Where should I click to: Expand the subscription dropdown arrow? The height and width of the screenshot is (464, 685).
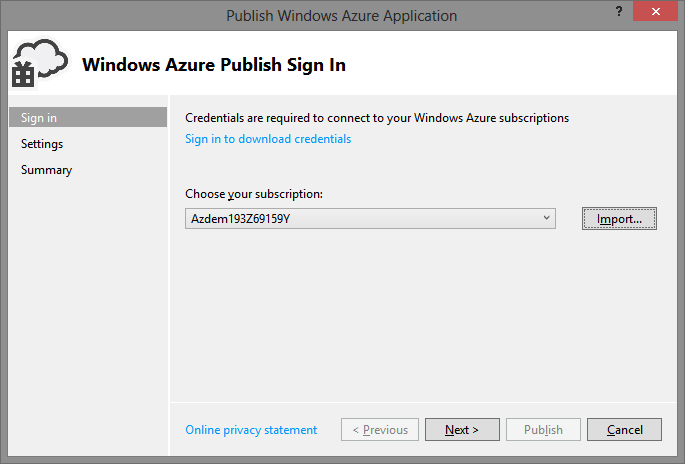click(x=546, y=218)
